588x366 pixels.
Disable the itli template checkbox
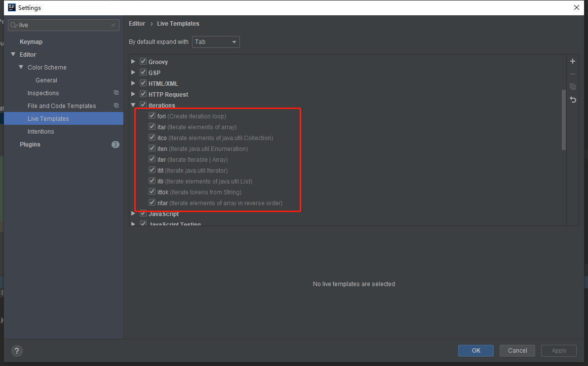point(152,181)
